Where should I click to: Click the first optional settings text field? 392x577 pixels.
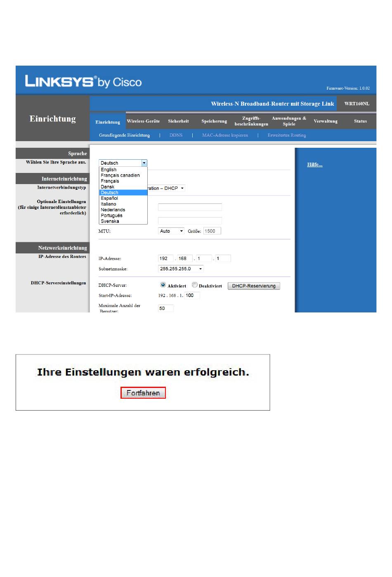tap(190, 207)
